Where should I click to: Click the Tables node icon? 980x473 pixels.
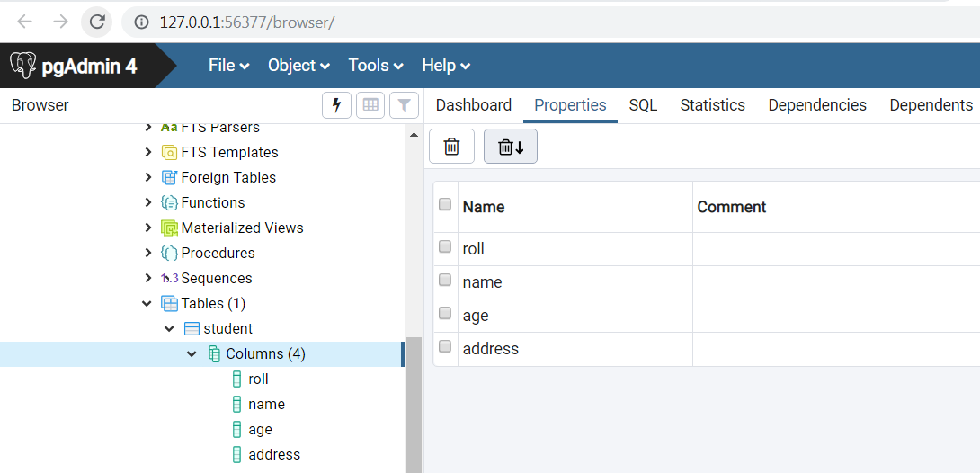pos(169,304)
